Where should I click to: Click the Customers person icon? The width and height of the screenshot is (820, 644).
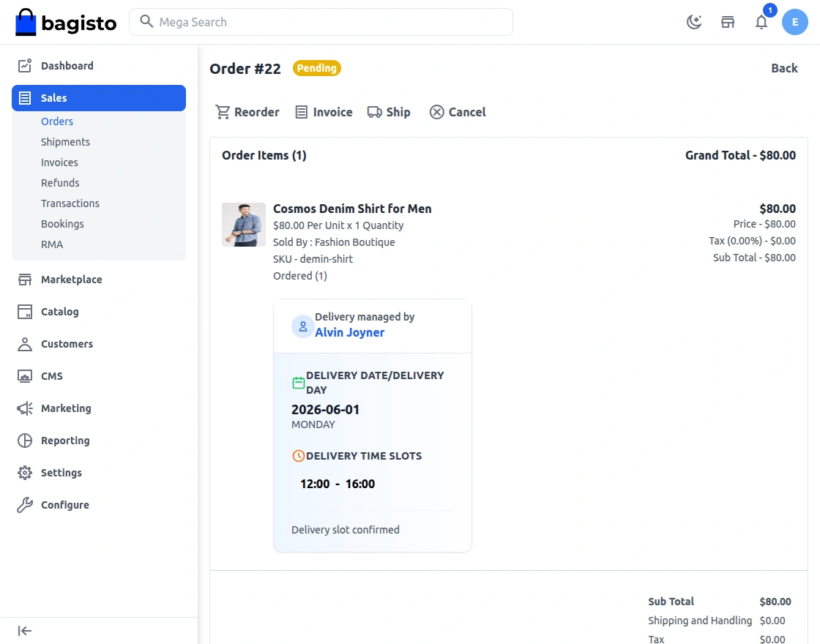(25, 344)
